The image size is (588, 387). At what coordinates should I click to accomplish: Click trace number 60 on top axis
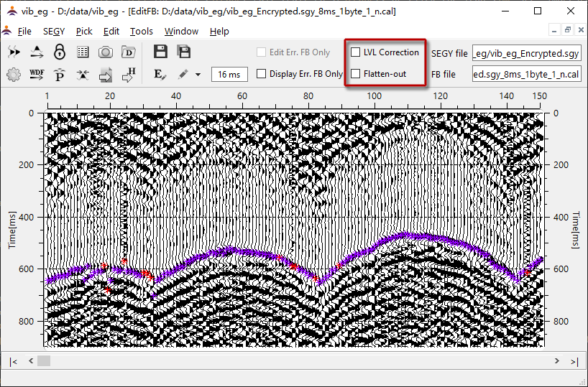[x=242, y=96]
